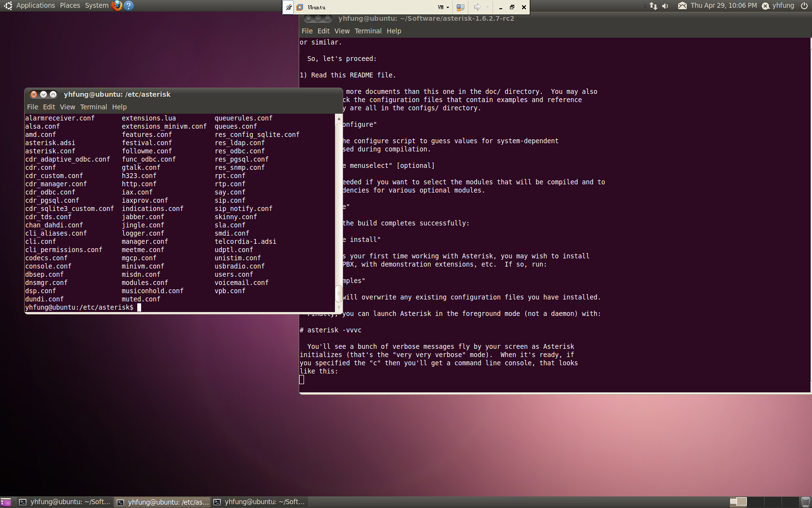This screenshot has height=508, width=812.
Task: Click the Show Desktop icon in the bottom panel
Action: coord(6,502)
